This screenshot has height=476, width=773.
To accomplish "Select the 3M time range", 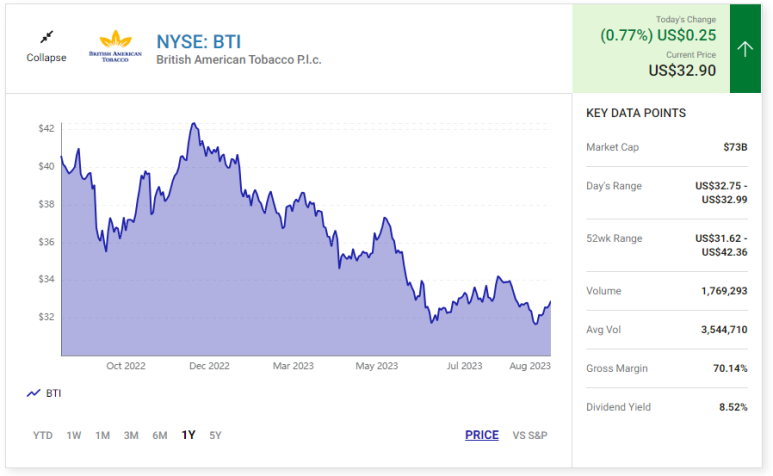I will click(x=131, y=436).
